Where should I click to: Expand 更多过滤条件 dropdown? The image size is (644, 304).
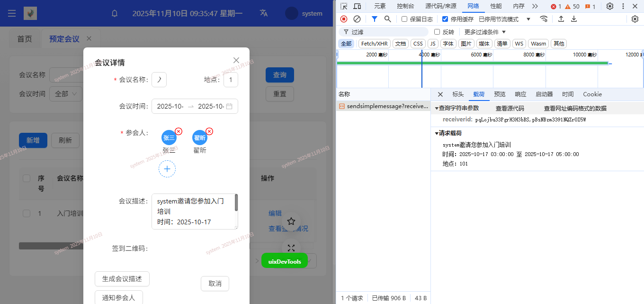(x=485, y=32)
